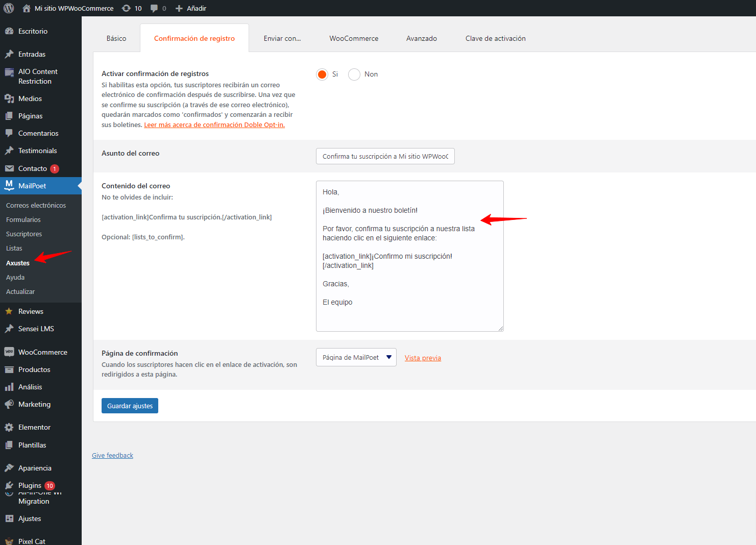Select the Non radio button
756x545 pixels.
click(354, 75)
